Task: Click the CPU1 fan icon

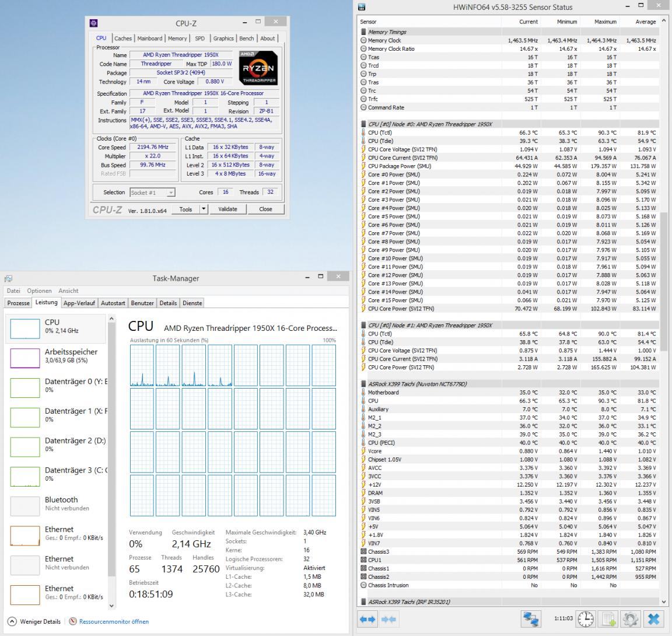Action: pyautogui.click(x=363, y=560)
